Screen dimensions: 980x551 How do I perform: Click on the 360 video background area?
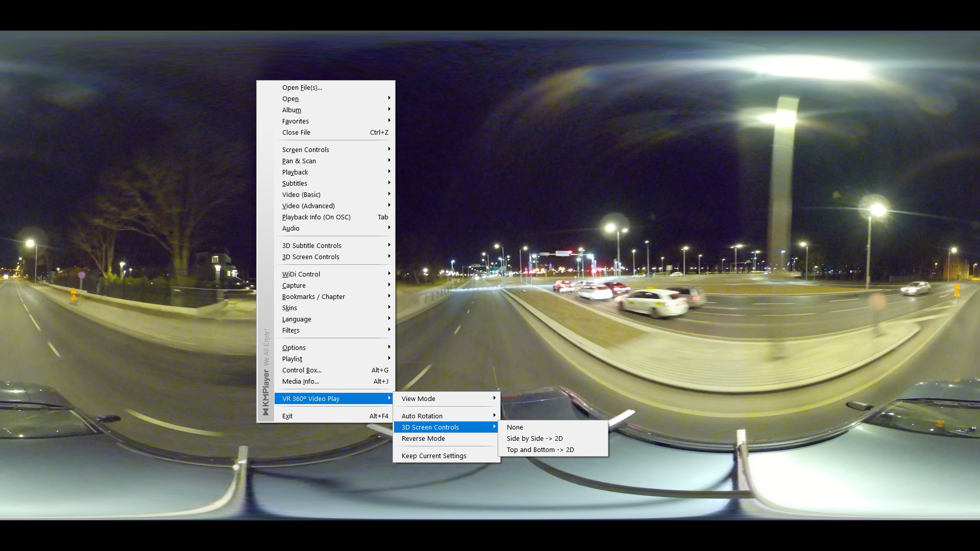coord(715,153)
